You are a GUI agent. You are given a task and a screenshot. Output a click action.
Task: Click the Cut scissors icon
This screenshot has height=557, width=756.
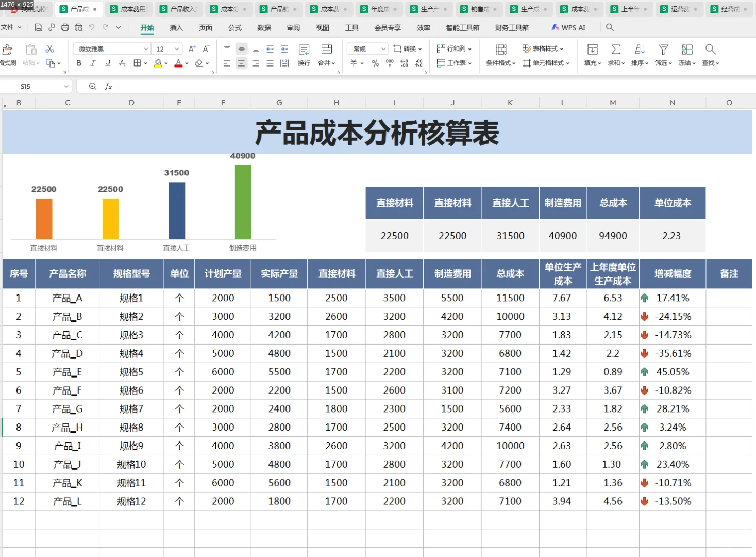click(50, 49)
